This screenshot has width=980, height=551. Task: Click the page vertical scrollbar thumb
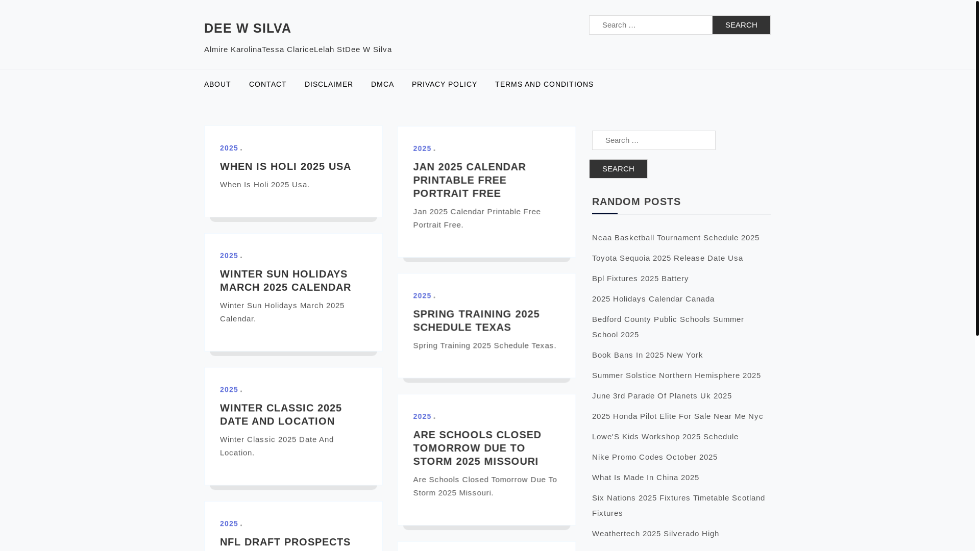[x=977, y=168]
